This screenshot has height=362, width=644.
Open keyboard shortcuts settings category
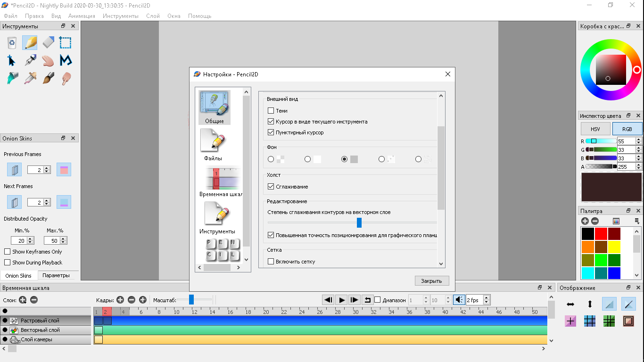(x=223, y=250)
